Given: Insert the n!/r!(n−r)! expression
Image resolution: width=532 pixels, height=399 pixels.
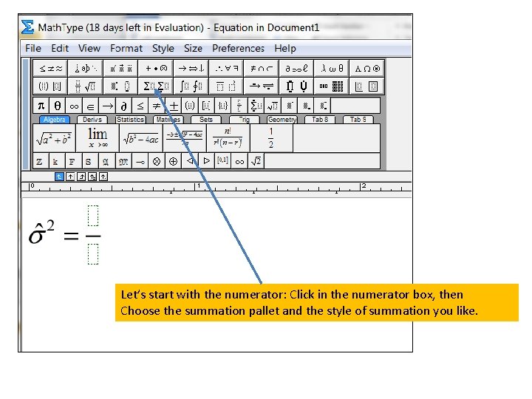Looking at the screenshot, I should 228,138.
